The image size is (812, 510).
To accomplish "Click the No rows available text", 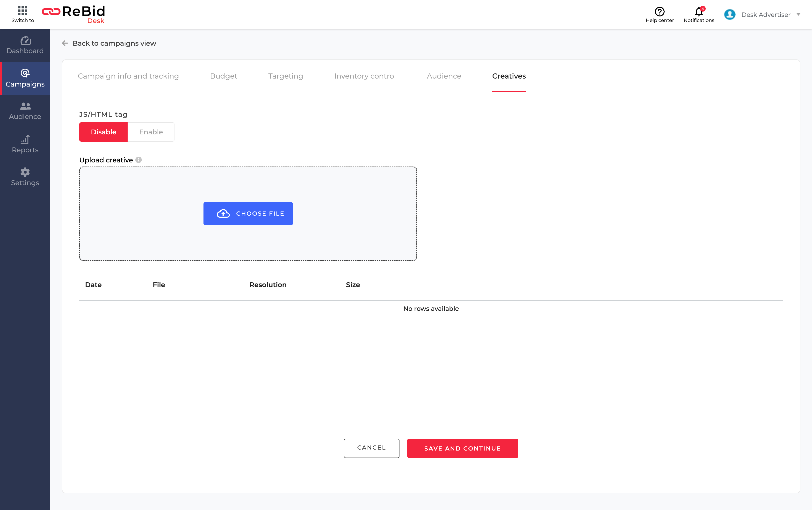I will (431, 309).
